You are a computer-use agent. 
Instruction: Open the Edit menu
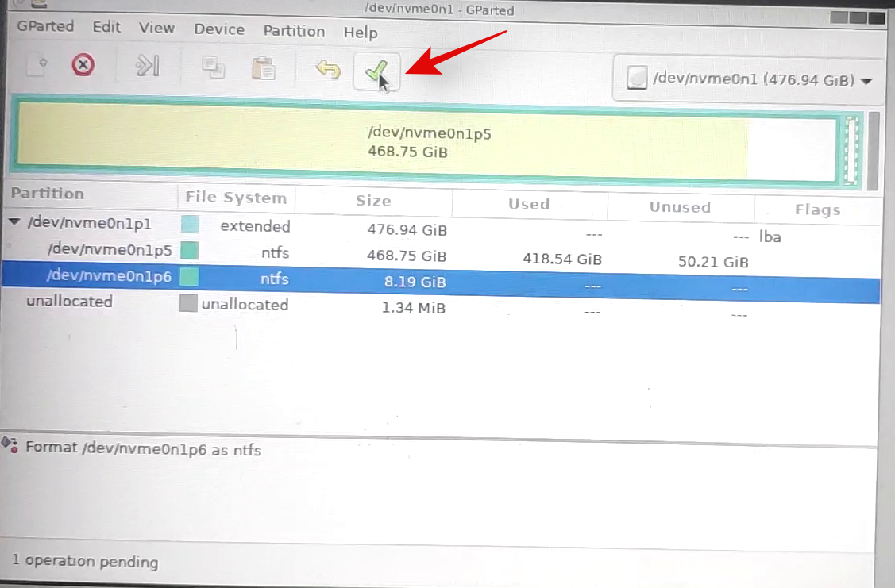106,27
